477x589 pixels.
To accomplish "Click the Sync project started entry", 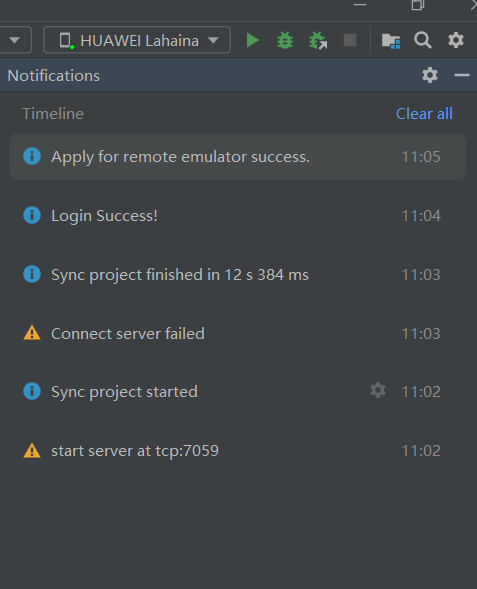I will (x=237, y=392).
